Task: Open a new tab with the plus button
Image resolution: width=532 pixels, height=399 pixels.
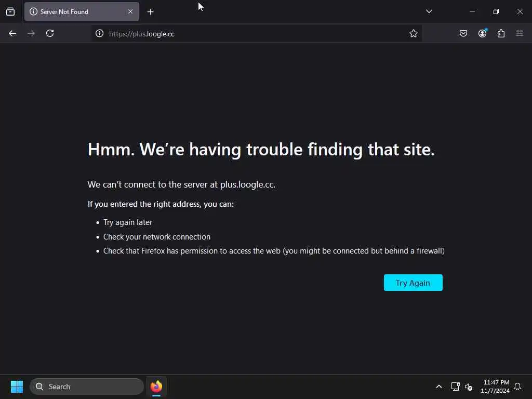Action: click(x=150, y=12)
